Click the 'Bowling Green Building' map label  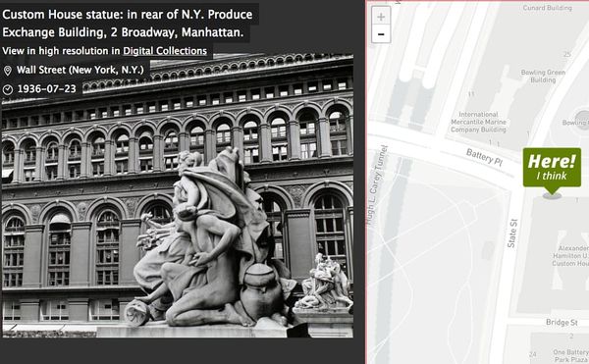tap(543, 77)
